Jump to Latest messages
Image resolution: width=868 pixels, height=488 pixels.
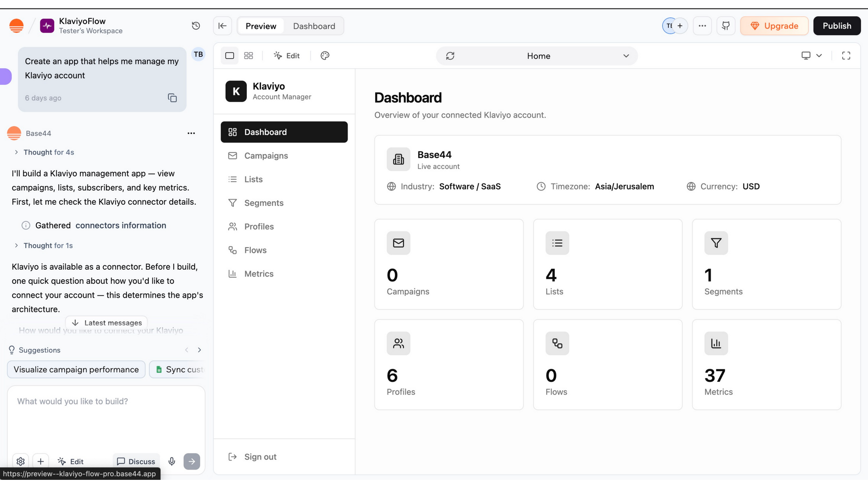click(107, 323)
